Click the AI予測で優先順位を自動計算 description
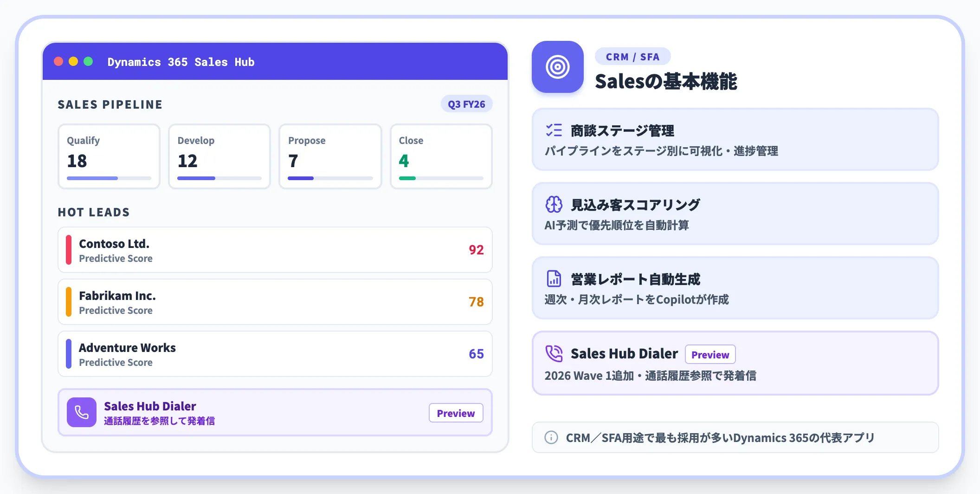This screenshot has height=494, width=980. (x=617, y=225)
